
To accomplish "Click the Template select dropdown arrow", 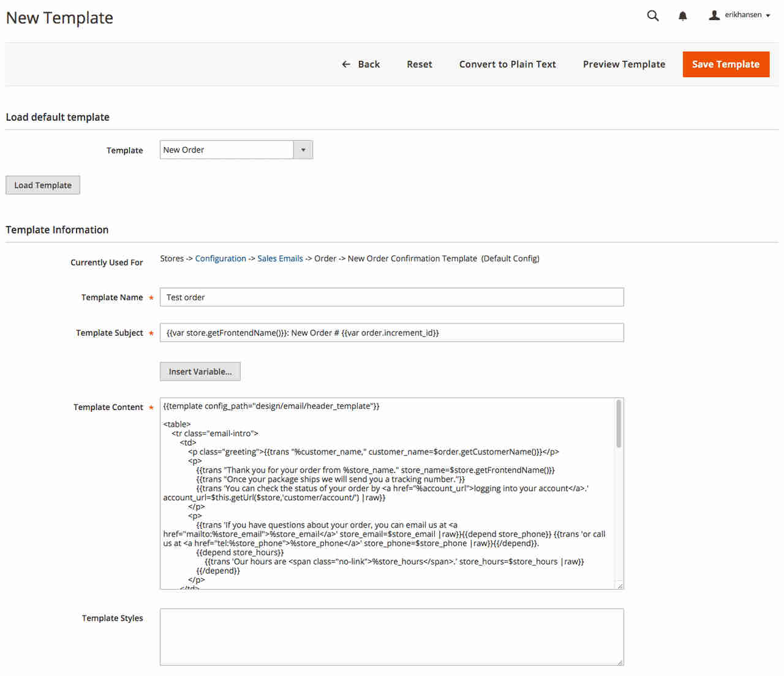I will [x=303, y=150].
